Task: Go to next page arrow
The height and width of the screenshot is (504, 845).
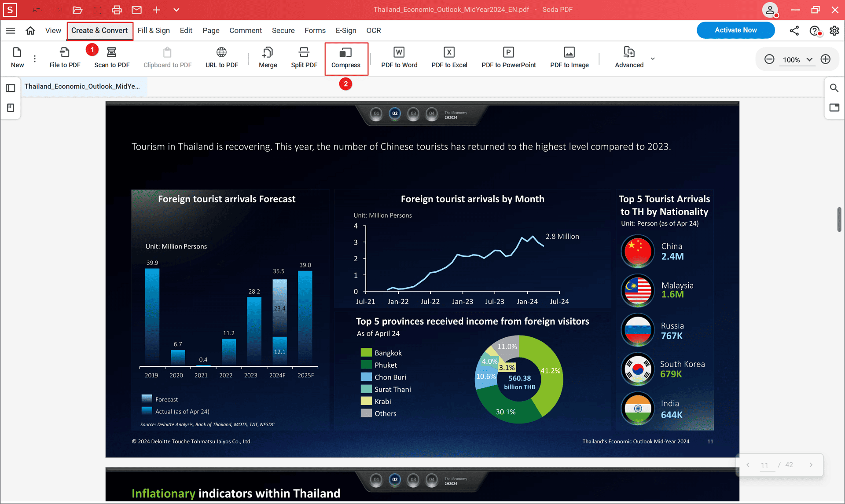Action: [x=811, y=465]
